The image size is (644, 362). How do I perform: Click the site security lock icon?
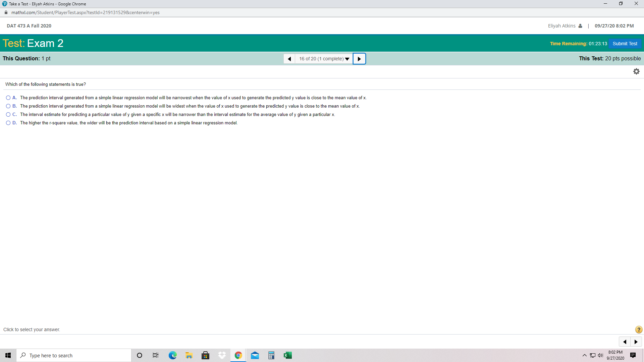click(x=6, y=12)
